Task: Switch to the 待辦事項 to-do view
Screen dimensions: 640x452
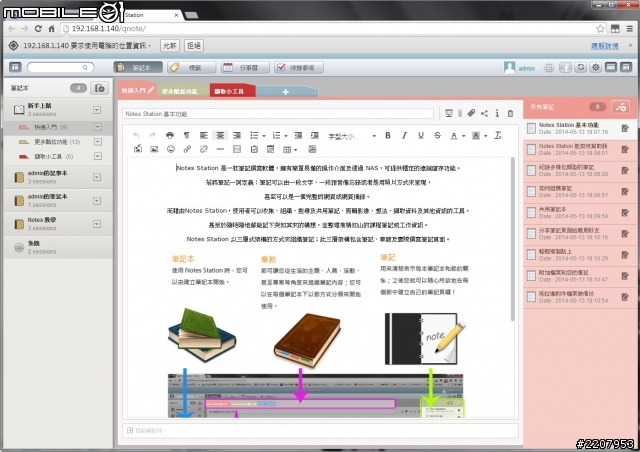Action: pos(299,67)
